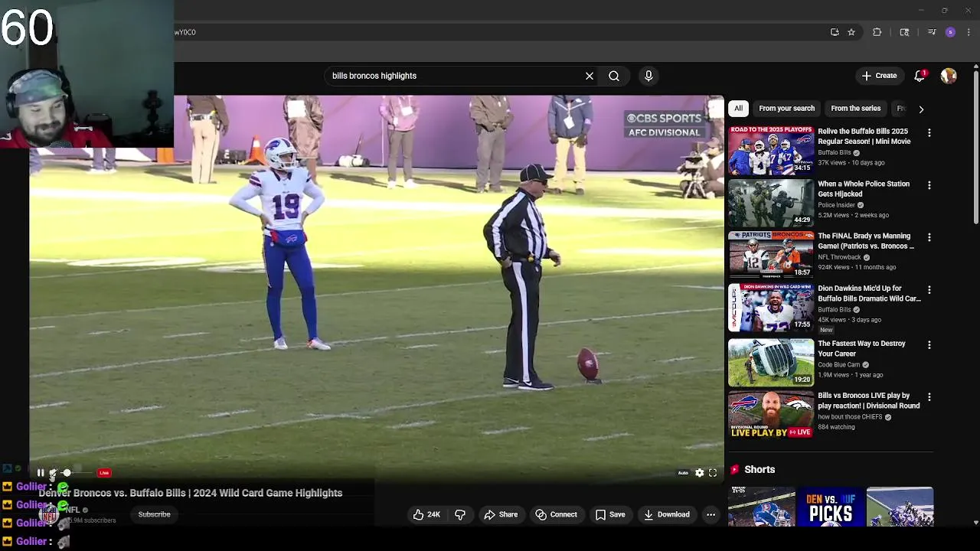Open 'The Fastest Way to Destroy Your Career' title
This screenshot has height=551, width=980.
[x=861, y=349]
